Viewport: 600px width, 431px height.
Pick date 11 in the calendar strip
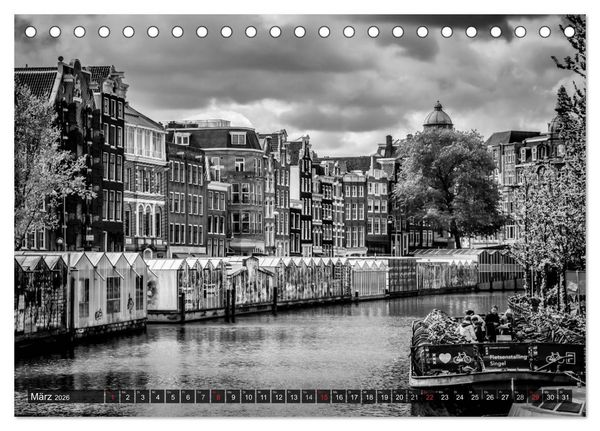(263, 397)
